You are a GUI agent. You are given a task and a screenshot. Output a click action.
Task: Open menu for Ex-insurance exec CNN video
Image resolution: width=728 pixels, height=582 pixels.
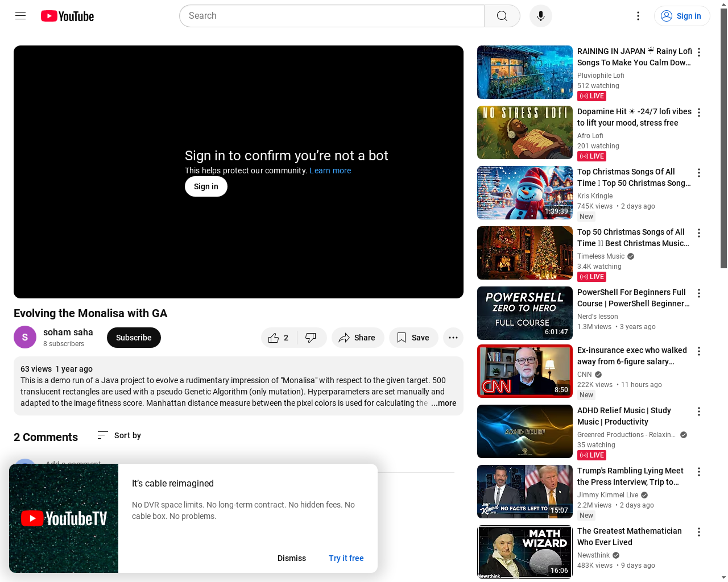[699, 351]
